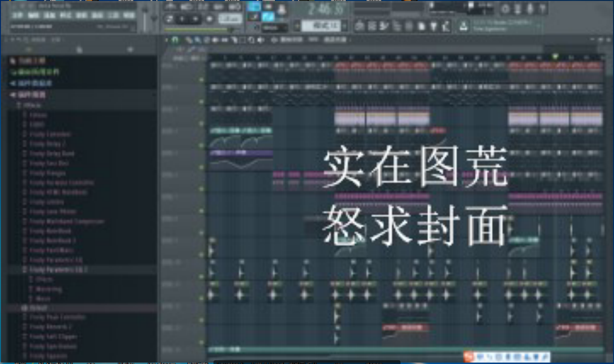Image resolution: width=614 pixels, height=364 pixels.
Task: Click the 2:46 song time display
Action: pyautogui.click(x=325, y=9)
